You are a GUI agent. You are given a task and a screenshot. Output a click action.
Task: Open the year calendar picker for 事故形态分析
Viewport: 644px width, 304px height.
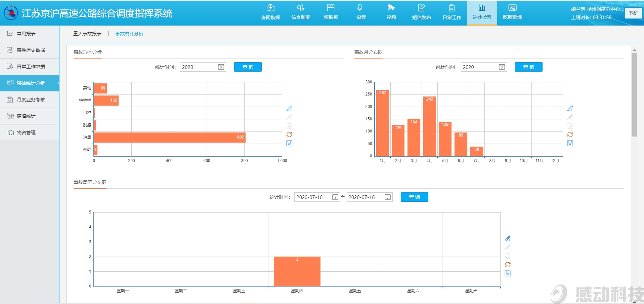tap(221, 67)
